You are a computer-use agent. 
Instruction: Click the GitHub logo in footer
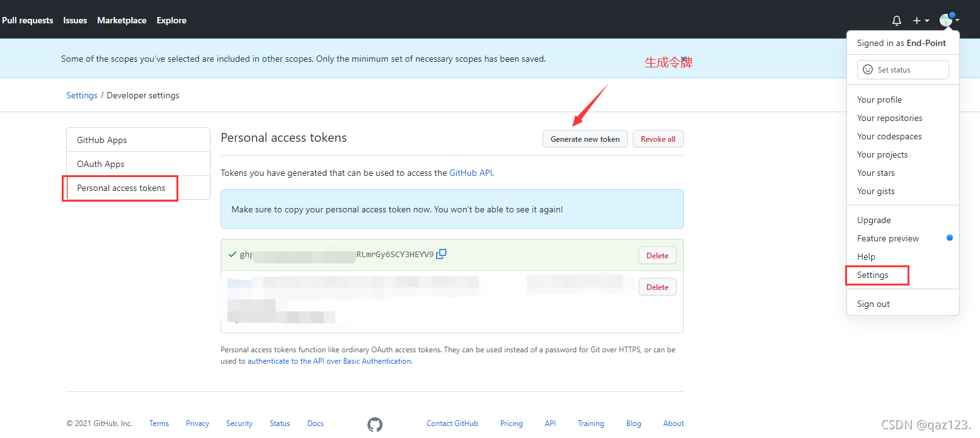[x=375, y=424]
